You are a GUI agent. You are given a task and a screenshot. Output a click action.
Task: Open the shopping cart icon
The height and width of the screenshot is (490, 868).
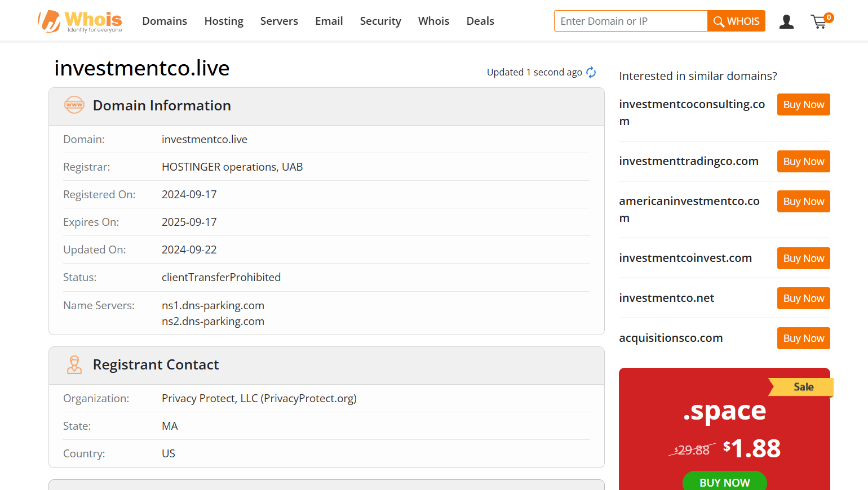[x=821, y=21]
